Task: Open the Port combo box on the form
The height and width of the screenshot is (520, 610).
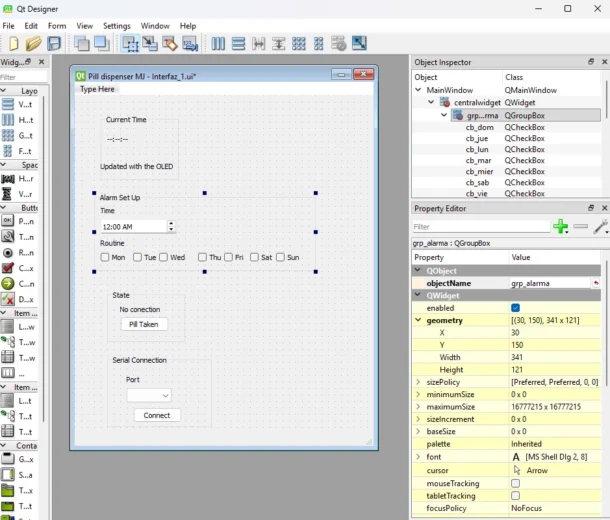Action: click(149, 396)
